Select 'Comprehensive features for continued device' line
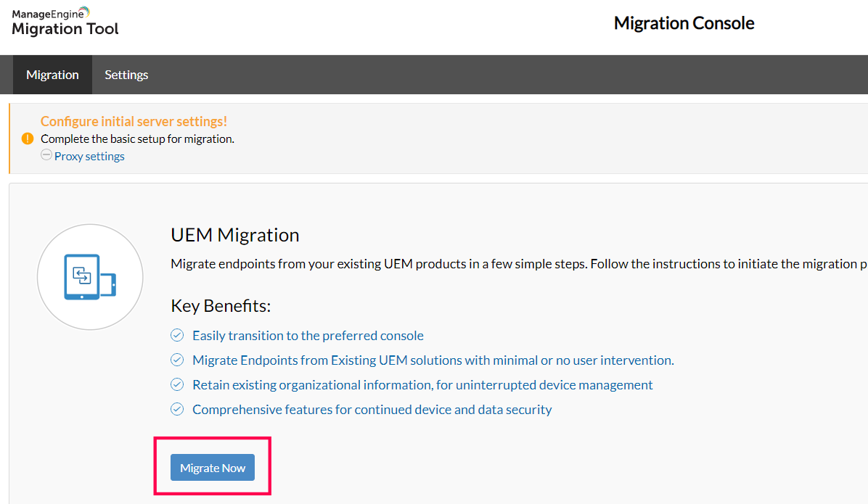This screenshot has width=868, height=504. point(372,410)
